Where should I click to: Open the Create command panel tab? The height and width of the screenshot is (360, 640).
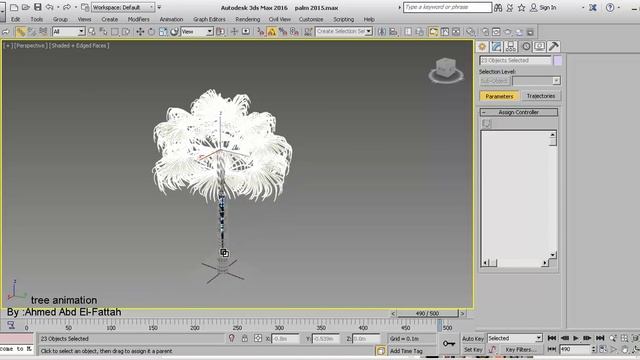point(482,47)
